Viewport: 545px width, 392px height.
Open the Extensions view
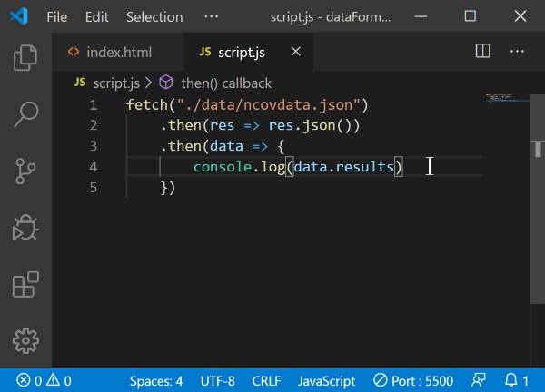click(x=25, y=284)
